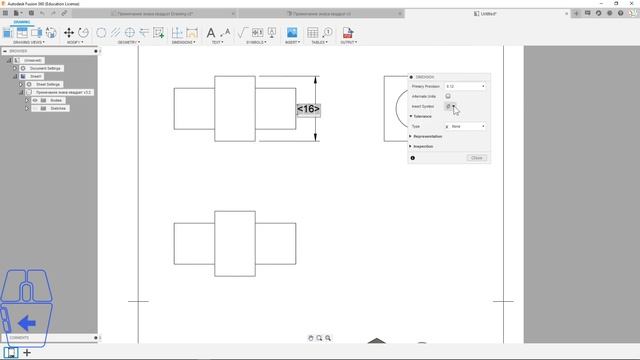
Task: Click the Output PDF tool
Action: 348,33
